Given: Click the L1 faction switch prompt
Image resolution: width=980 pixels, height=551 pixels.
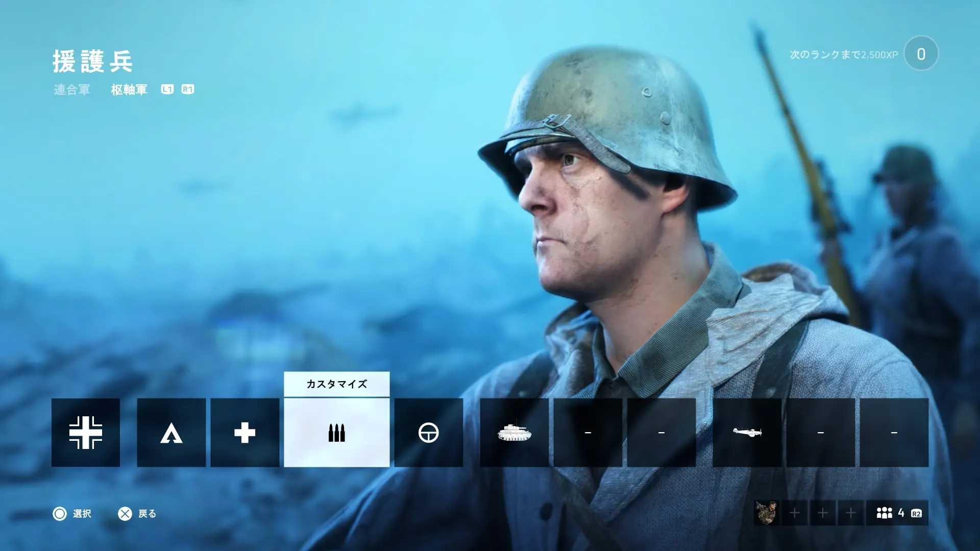Looking at the screenshot, I should click(167, 89).
